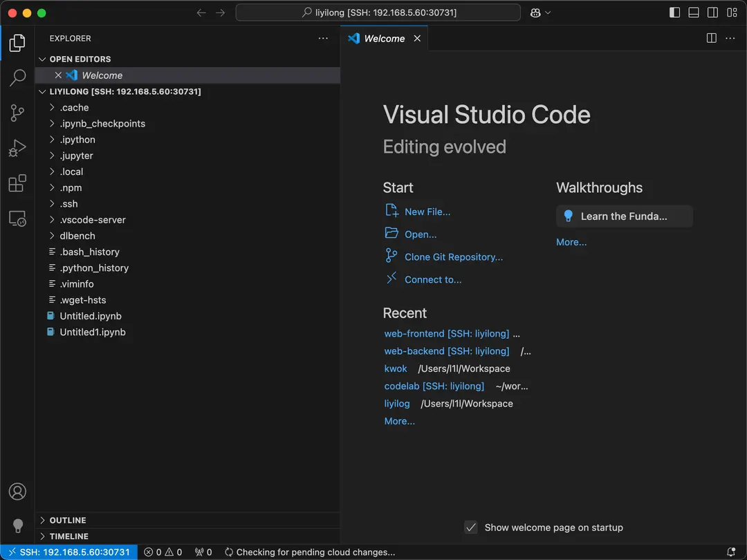The image size is (747, 560).
Task: Expand the Timeline section
Action: click(x=187, y=536)
